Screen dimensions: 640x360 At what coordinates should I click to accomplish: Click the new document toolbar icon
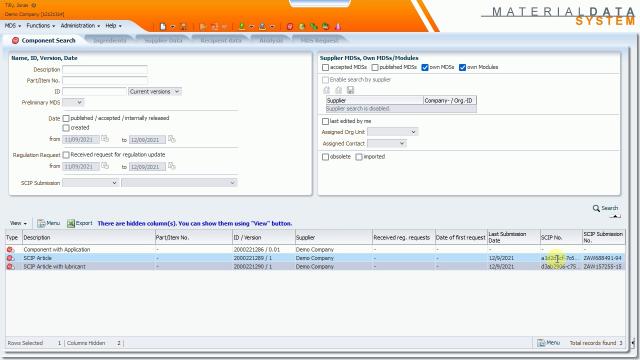coord(163,27)
